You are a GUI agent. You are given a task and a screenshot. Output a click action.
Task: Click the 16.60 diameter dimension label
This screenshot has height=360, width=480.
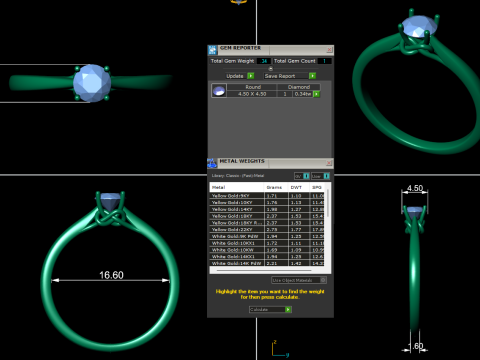coord(111,275)
